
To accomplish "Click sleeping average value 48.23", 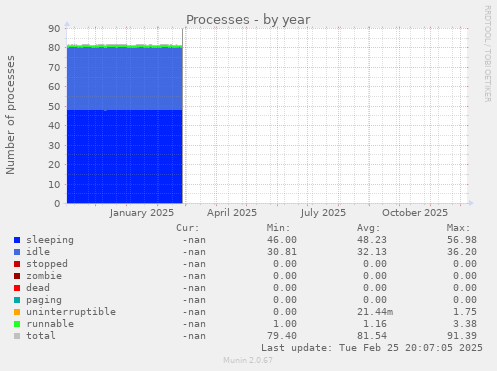I will pos(372,240).
